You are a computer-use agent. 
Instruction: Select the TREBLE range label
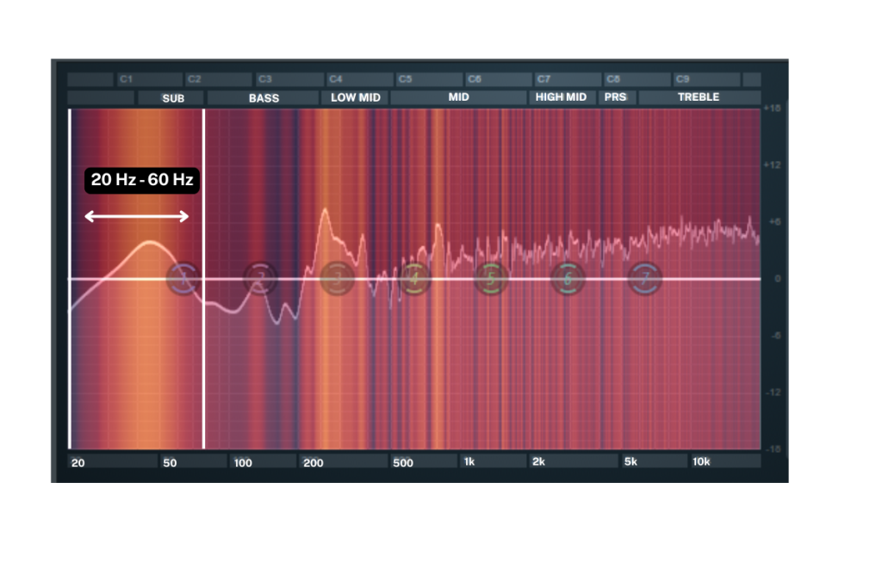tap(698, 97)
